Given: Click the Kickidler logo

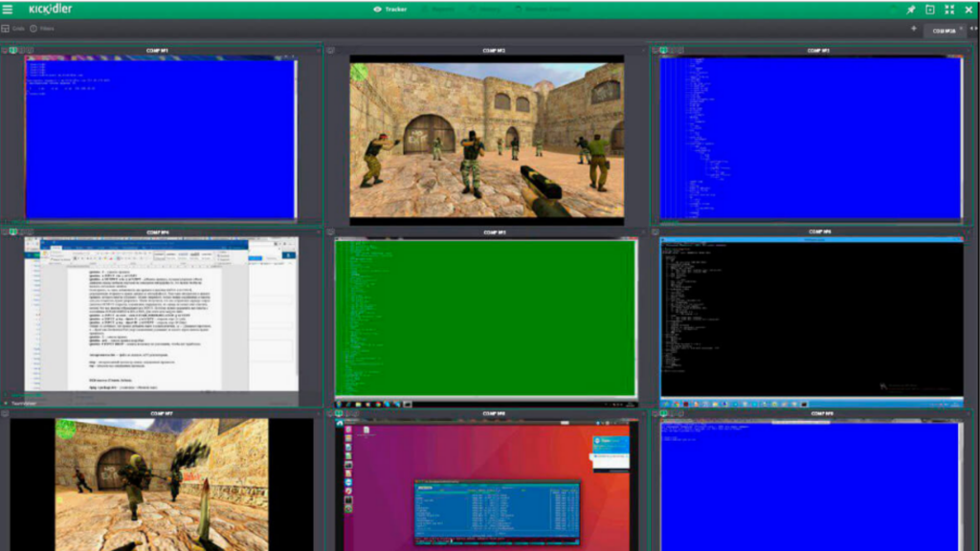Looking at the screenshot, I should pos(51,10).
